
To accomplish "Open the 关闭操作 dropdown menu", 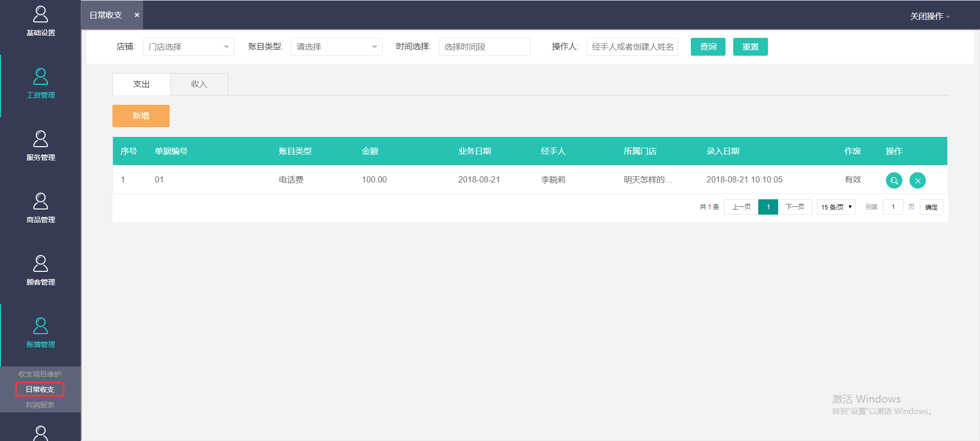I will pos(929,16).
